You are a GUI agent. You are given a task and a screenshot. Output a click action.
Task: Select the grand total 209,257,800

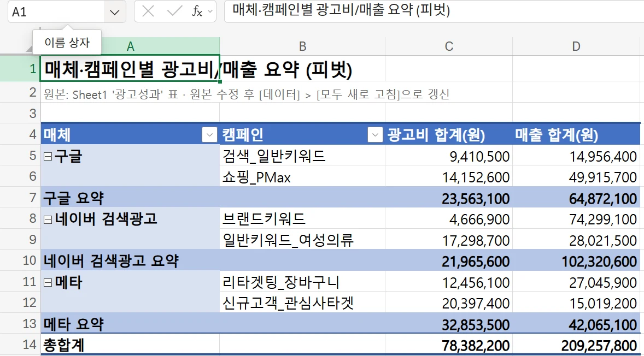pos(576,345)
